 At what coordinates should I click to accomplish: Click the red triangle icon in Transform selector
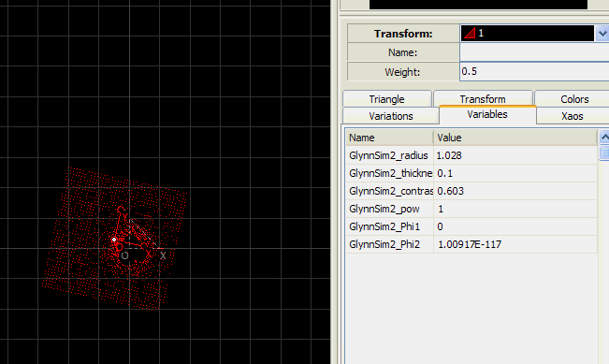tap(470, 34)
